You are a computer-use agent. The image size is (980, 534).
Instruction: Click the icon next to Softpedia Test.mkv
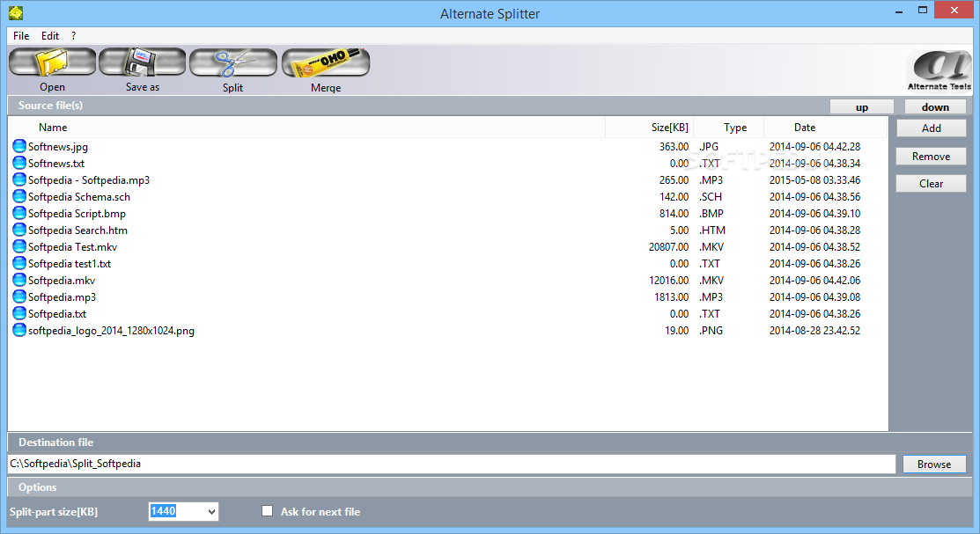pos(19,246)
